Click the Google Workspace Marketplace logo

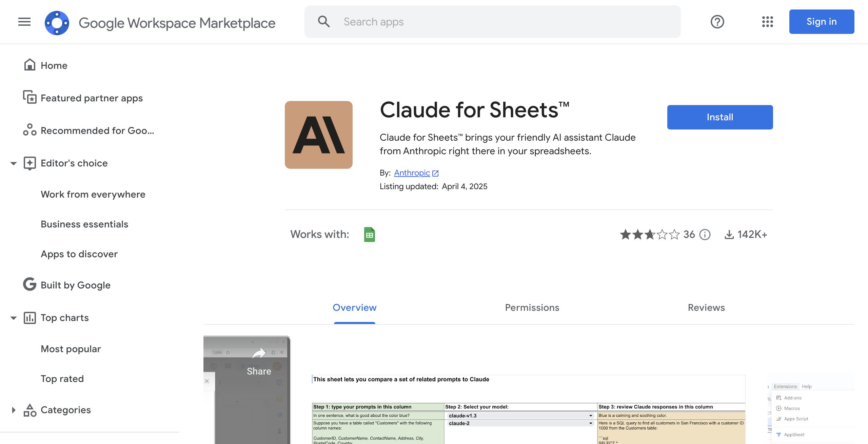(57, 23)
